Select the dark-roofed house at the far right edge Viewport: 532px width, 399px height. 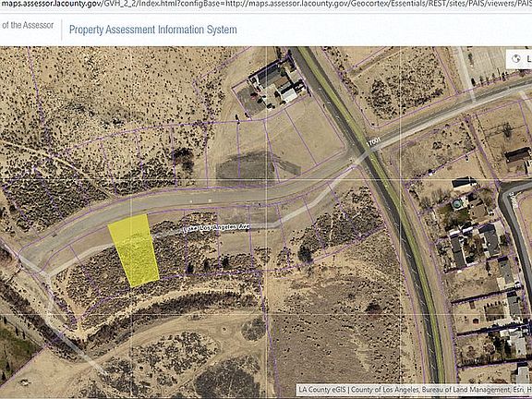click(x=517, y=155)
